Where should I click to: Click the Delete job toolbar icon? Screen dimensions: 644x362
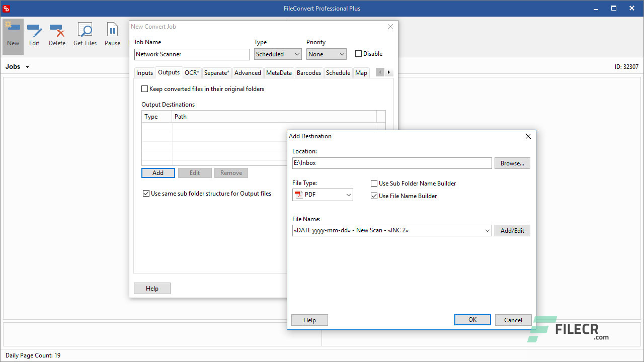click(57, 34)
